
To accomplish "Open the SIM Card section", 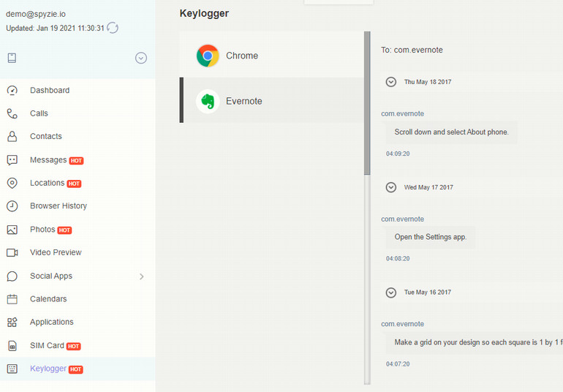I will coord(47,345).
